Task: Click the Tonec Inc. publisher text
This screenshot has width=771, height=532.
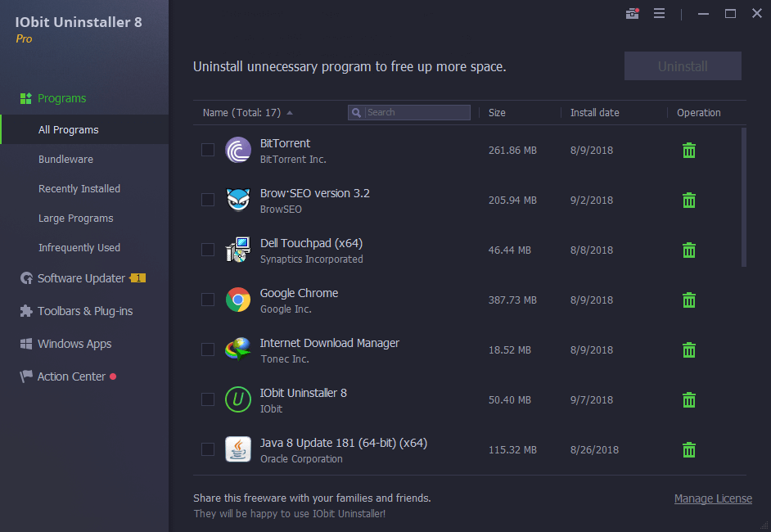Action: point(285,359)
